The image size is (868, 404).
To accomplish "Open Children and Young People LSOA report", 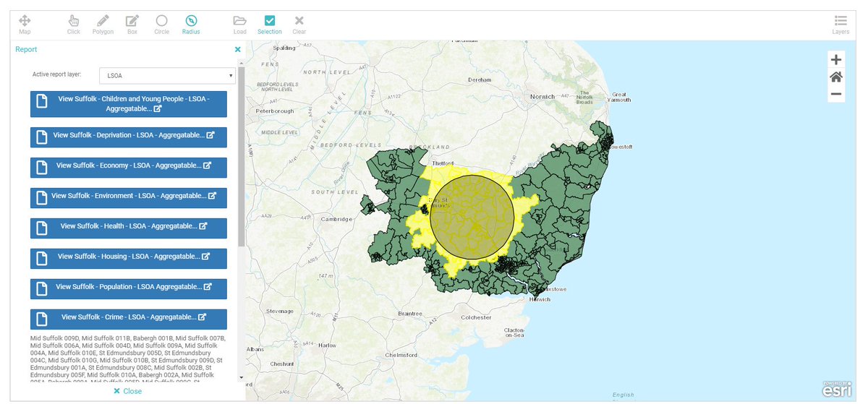I will coord(129,103).
